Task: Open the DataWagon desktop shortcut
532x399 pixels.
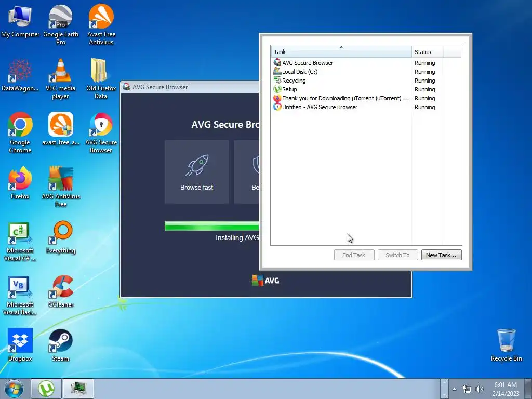Action: 20,75
